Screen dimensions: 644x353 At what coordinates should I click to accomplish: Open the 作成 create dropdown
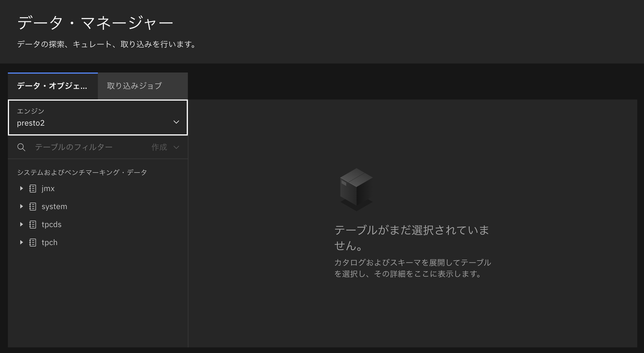[165, 147]
